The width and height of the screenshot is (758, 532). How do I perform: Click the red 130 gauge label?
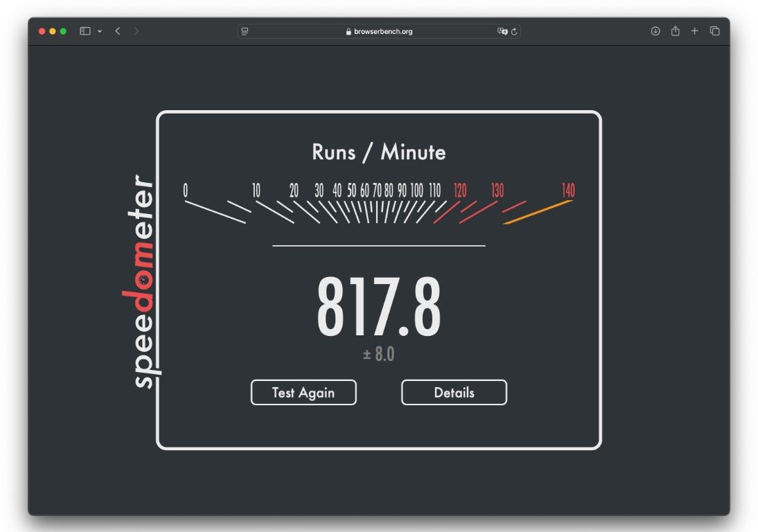coord(497,190)
